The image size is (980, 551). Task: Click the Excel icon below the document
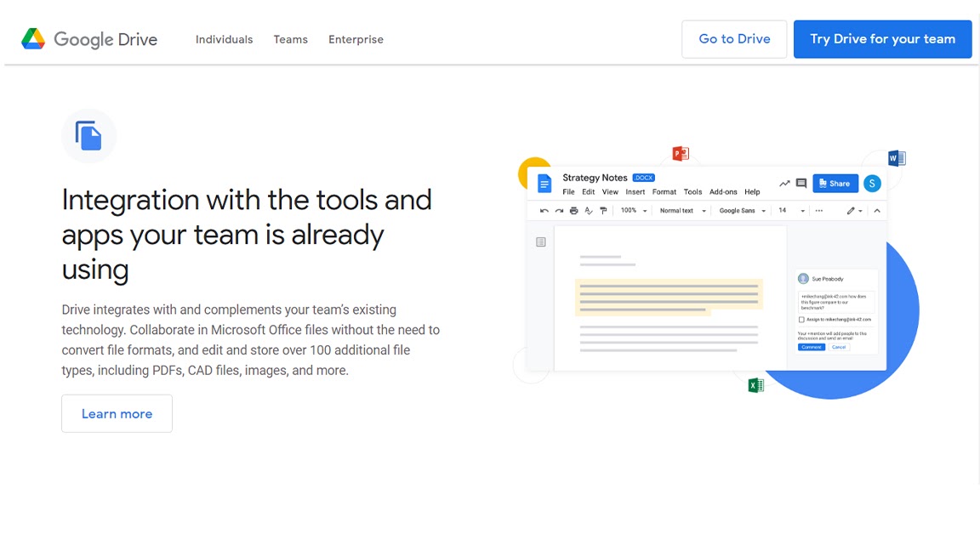[755, 384]
